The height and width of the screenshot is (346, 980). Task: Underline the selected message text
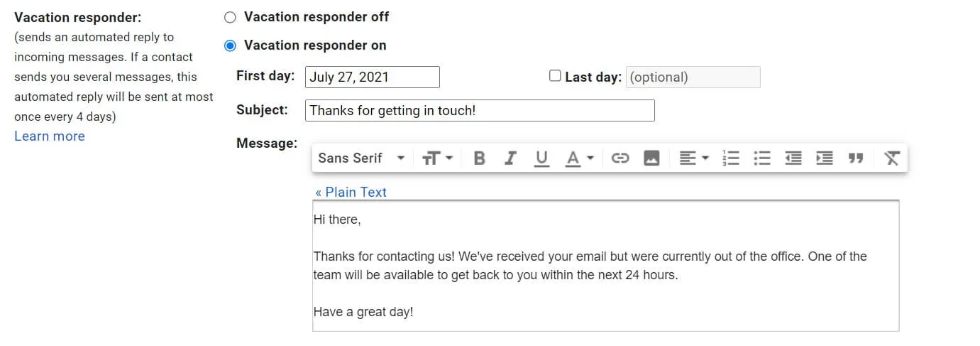point(541,158)
